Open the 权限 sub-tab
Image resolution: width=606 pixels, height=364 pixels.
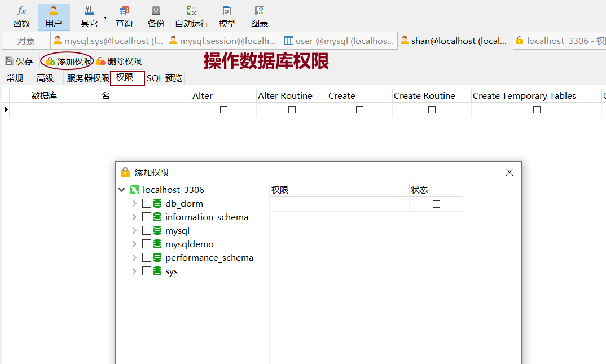click(127, 78)
